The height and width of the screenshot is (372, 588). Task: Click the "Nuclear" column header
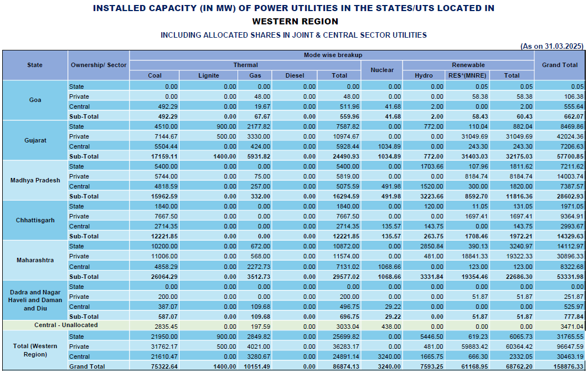click(x=382, y=70)
